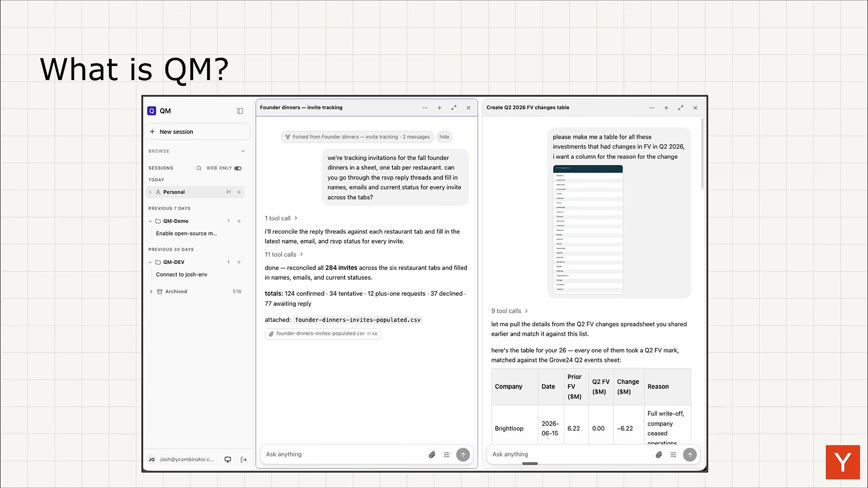This screenshot has width=868, height=488.
Task: Collapse the QM-Demo folder
Action: click(x=151, y=221)
